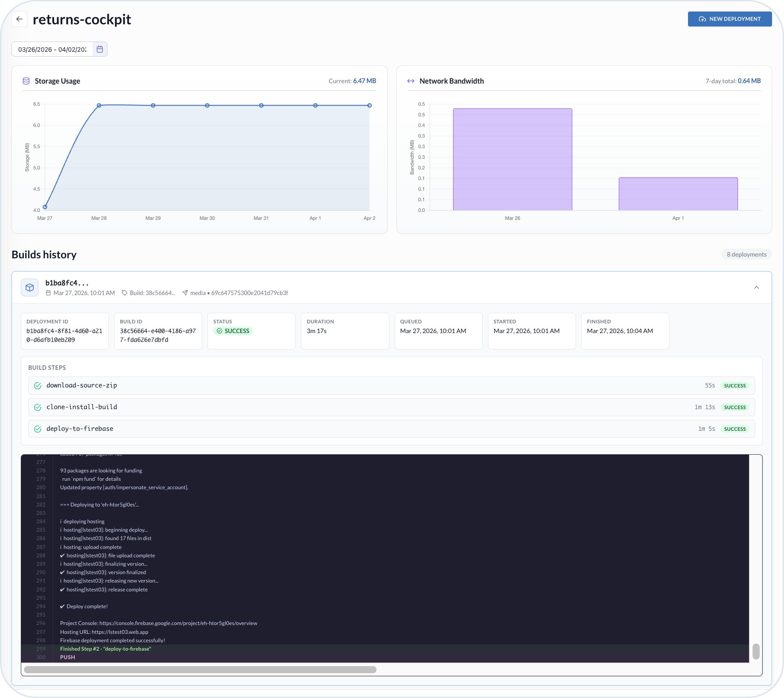Click SUCCESS badge on clone-install-build row
This screenshot has height=698, width=784.
pos(735,407)
